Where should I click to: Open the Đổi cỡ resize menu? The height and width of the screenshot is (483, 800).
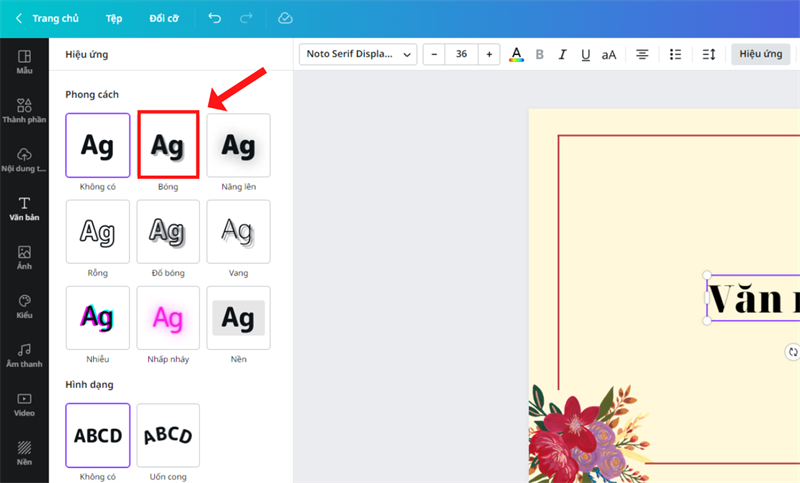click(164, 18)
